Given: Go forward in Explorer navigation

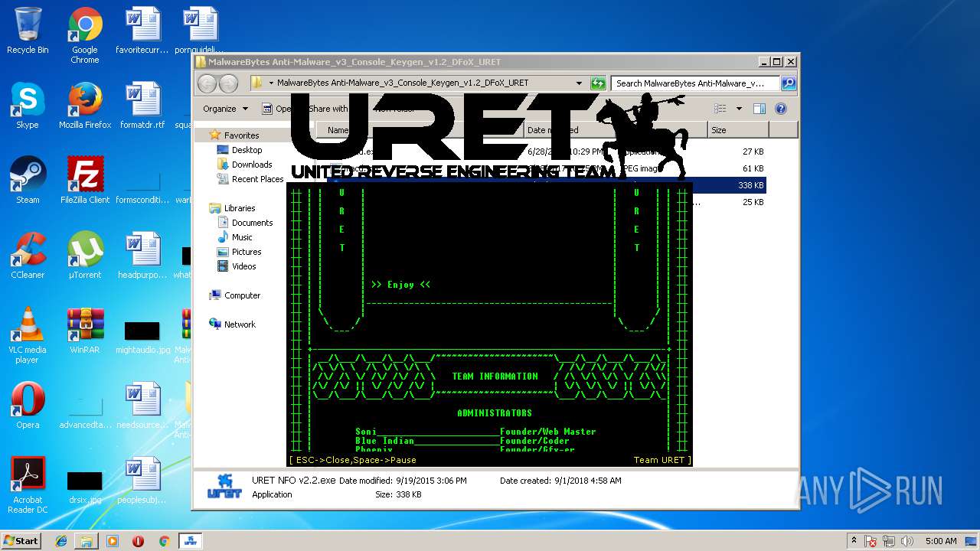Looking at the screenshot, I should pos(228,83).
